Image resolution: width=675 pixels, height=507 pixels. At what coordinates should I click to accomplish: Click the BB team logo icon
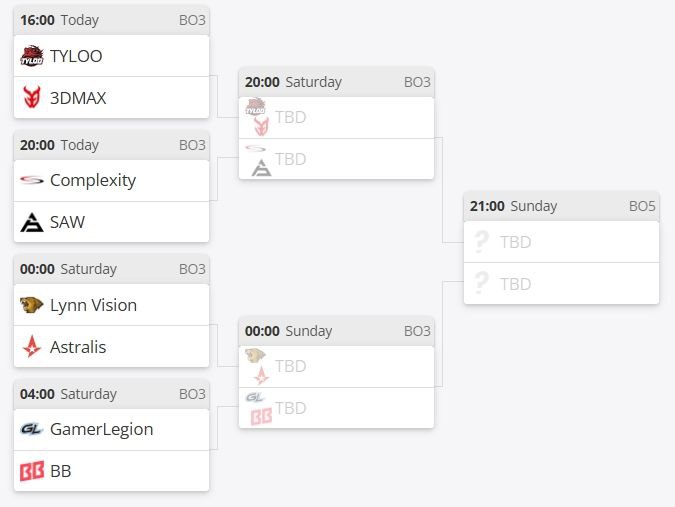(31, 471)
